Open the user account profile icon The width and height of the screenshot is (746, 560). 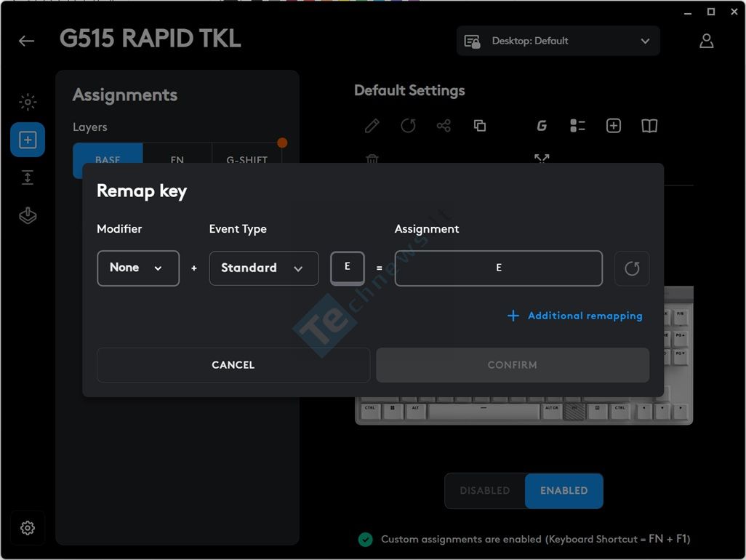pyautogui.click(x=706, y=41)
